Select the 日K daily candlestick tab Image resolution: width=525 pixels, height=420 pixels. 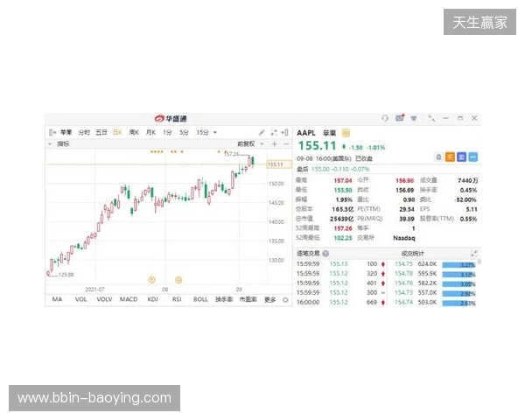coord(117,132)
